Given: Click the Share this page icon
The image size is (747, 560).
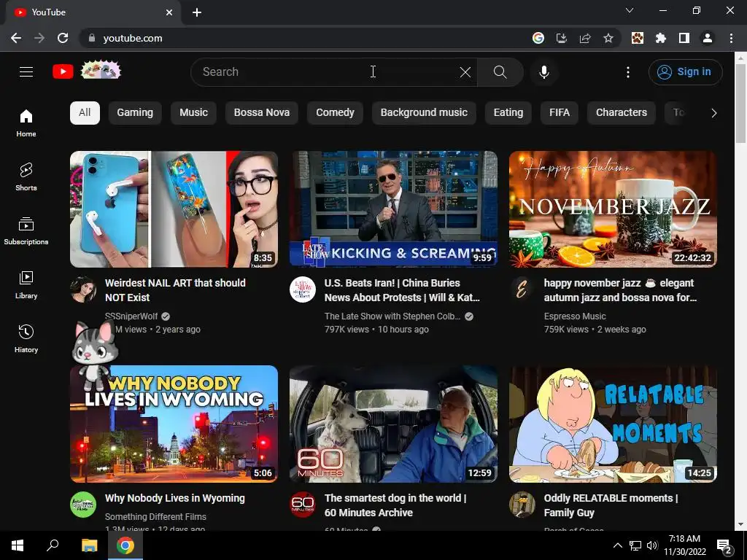Looking at the screenshot, I should [585, 38].
